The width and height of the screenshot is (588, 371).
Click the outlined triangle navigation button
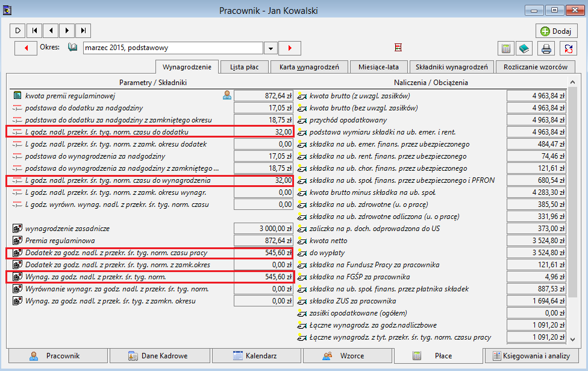coord(18,31)
